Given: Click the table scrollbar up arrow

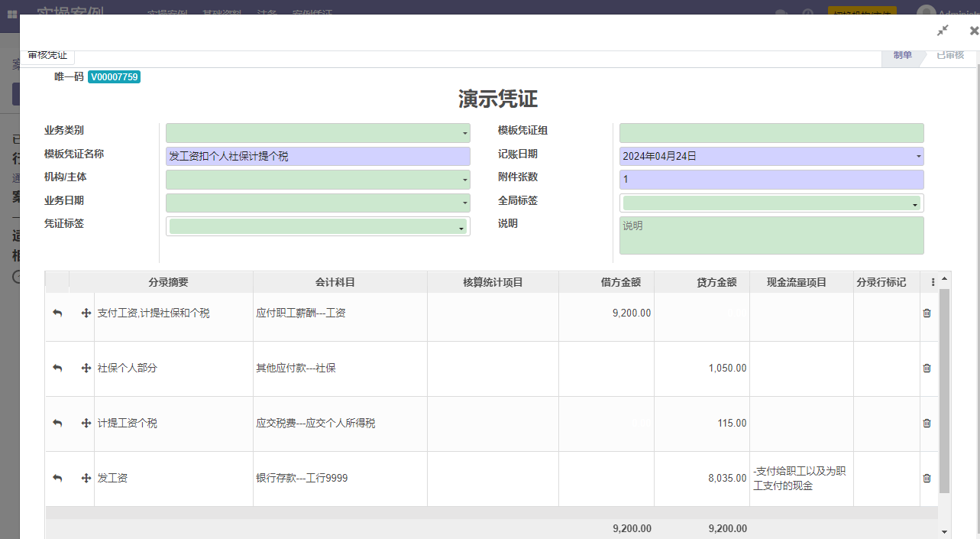Looking at the screenshot, I should (x=944, y=278).
